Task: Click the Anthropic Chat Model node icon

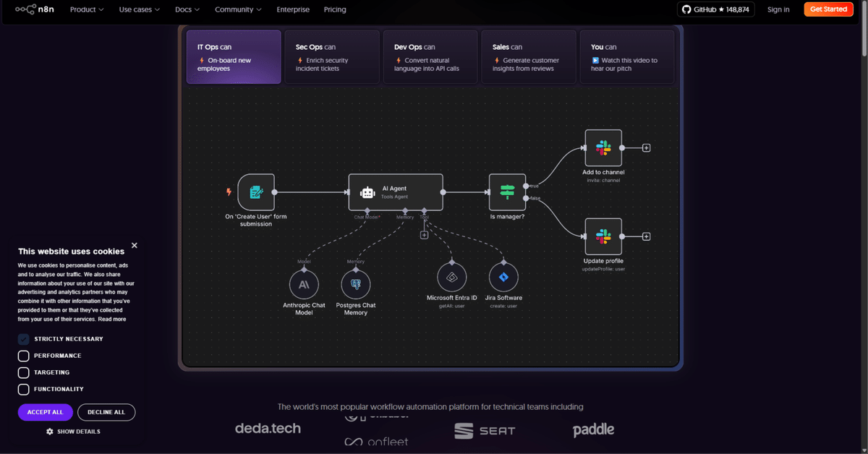Action: tap(304, 285)
